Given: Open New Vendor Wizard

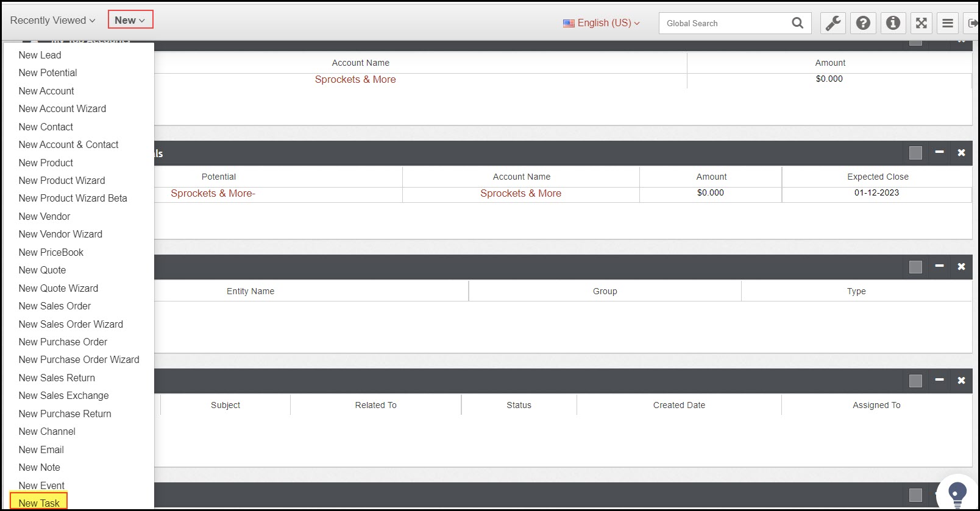Looking at the screenshot, I should [x=60, y=234].
